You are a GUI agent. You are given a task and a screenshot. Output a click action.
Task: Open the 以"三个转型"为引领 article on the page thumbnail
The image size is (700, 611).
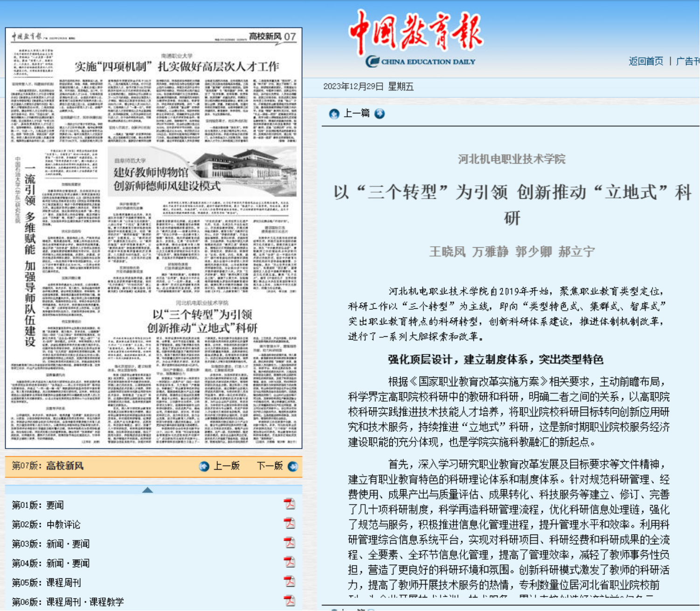[x=202, y=321]
